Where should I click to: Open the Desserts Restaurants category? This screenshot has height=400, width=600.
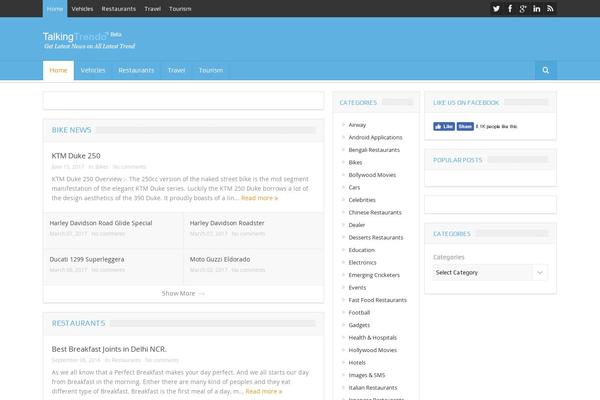[x=376, y=237]
